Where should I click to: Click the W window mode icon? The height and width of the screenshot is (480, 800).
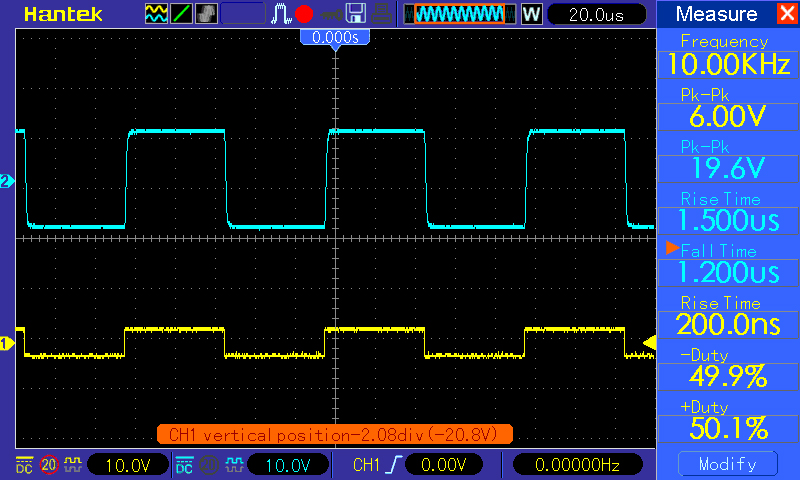pos(531,14)
